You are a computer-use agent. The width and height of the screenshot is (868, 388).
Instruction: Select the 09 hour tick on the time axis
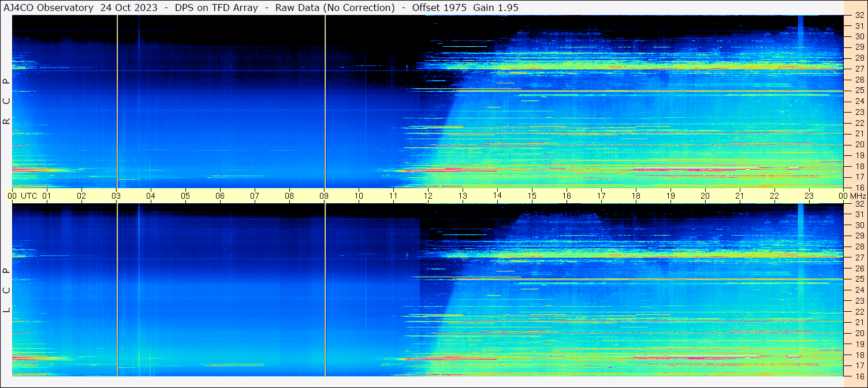(324, 196)
